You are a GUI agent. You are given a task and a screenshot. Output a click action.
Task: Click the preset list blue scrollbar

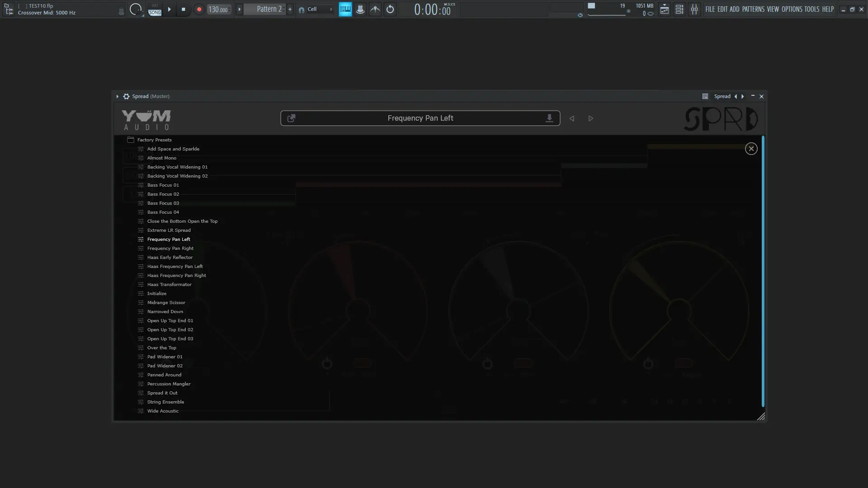click(763, 271)
